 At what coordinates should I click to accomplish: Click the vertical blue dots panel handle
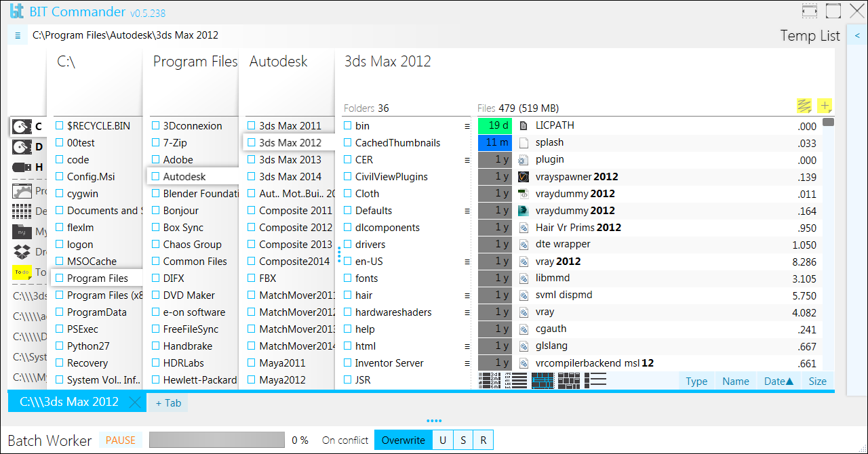pos(339,254)
